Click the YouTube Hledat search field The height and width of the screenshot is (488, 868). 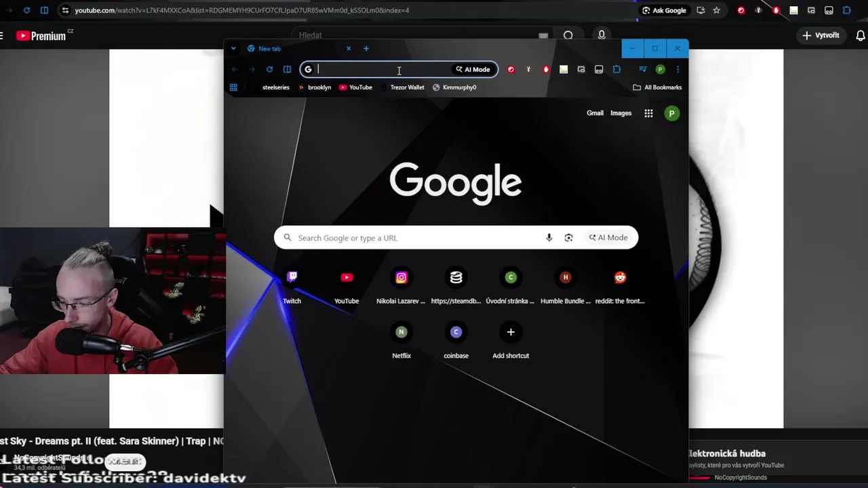point(420,35)
